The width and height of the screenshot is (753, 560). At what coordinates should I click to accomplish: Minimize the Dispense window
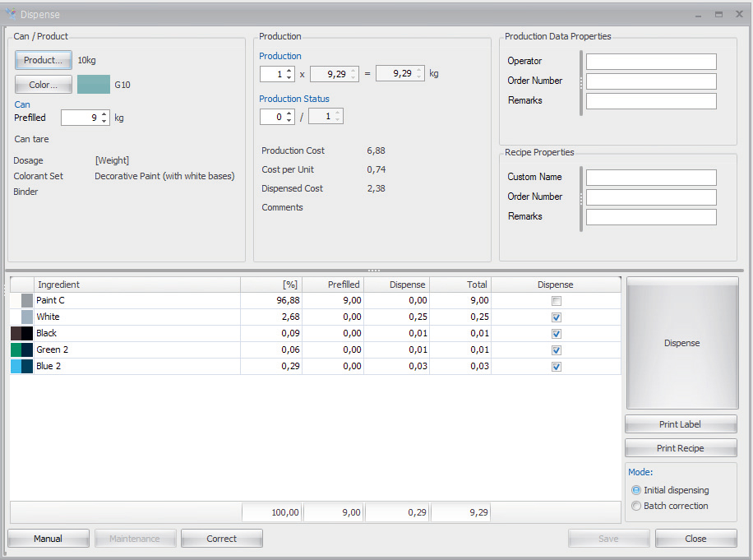coord(698,15)
